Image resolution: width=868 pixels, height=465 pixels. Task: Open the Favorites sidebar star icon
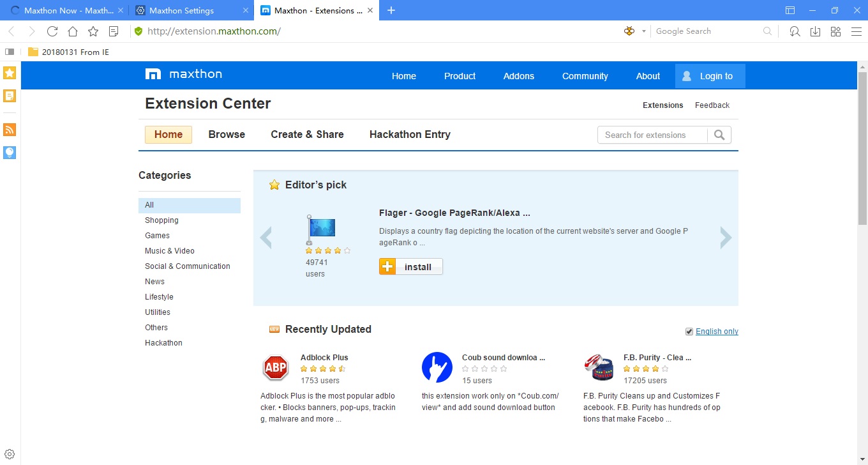point(9,73)
